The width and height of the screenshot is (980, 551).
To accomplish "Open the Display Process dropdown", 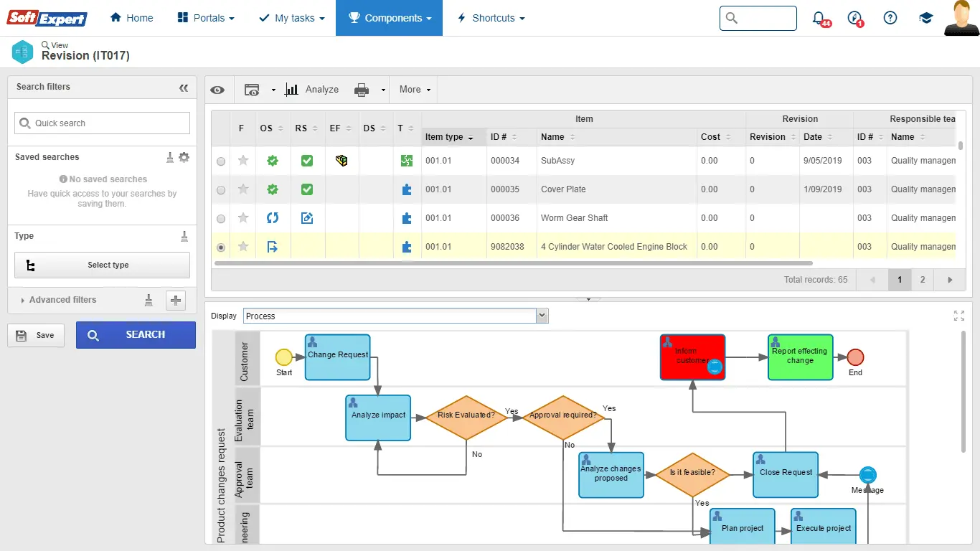I will pos(542,316).
